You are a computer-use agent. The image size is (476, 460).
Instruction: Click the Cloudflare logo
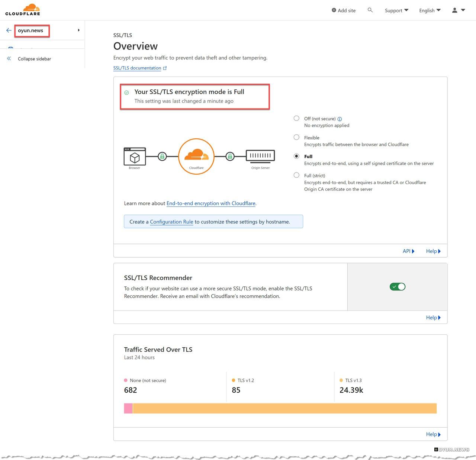click(23, 10)
